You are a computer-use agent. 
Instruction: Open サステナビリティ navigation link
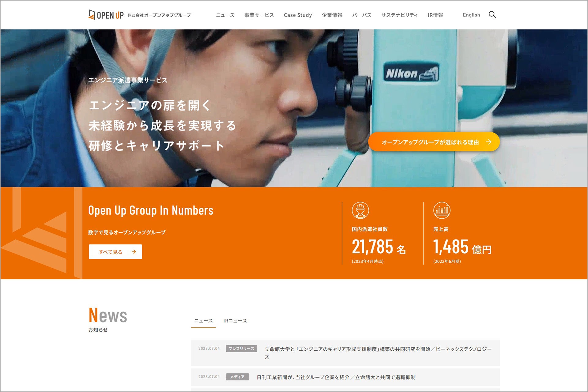click(399, 15)
